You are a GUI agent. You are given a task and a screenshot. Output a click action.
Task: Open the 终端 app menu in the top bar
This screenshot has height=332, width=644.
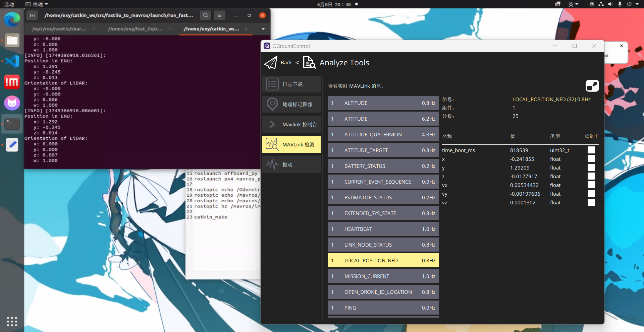click(x=37, y=4)
